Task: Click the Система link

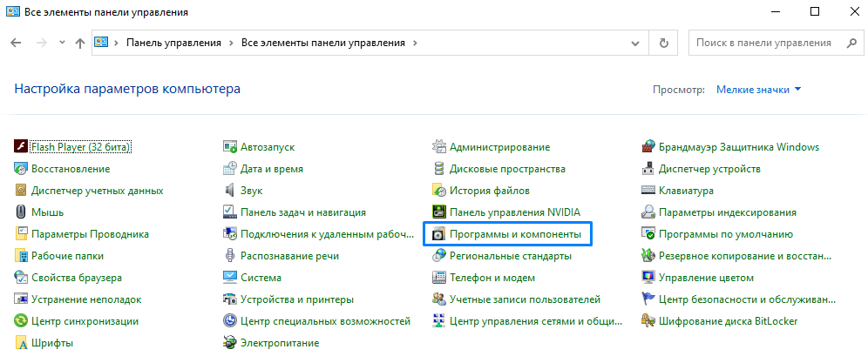Action: pos(261,278)
